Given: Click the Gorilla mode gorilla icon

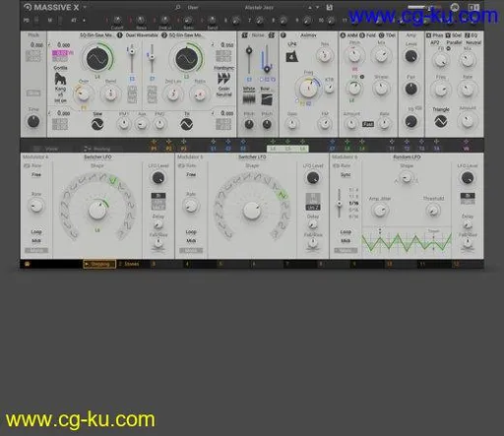Looking at the screenshot, I should [x=60, y=79].
